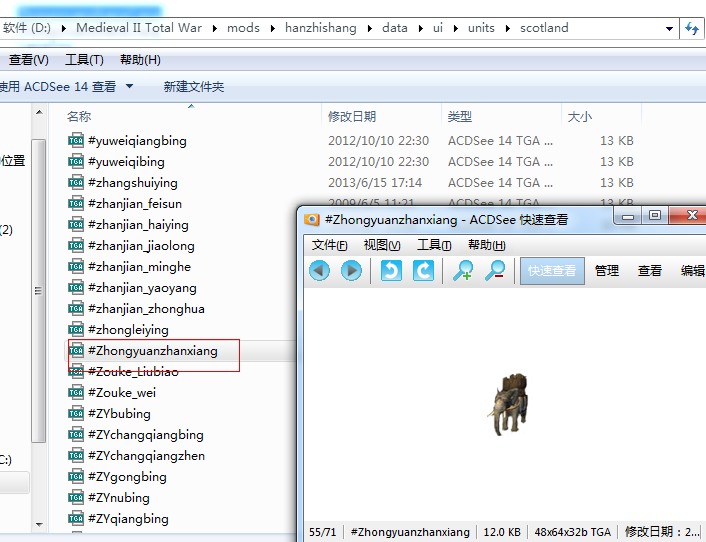Select file #ZYqiangbing in list
The height and width of the screenshot is (542, 706).
click(128, 519)
